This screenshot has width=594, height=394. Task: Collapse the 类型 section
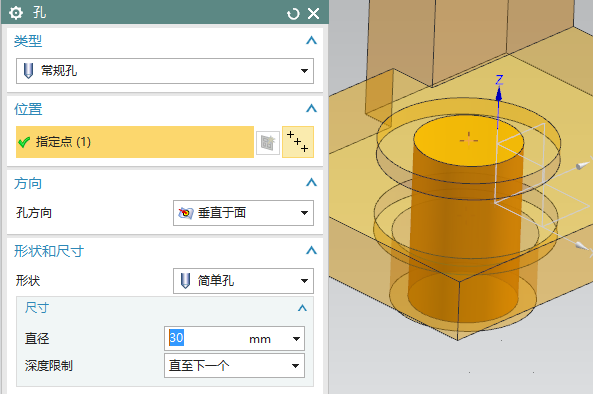[311, 40]
